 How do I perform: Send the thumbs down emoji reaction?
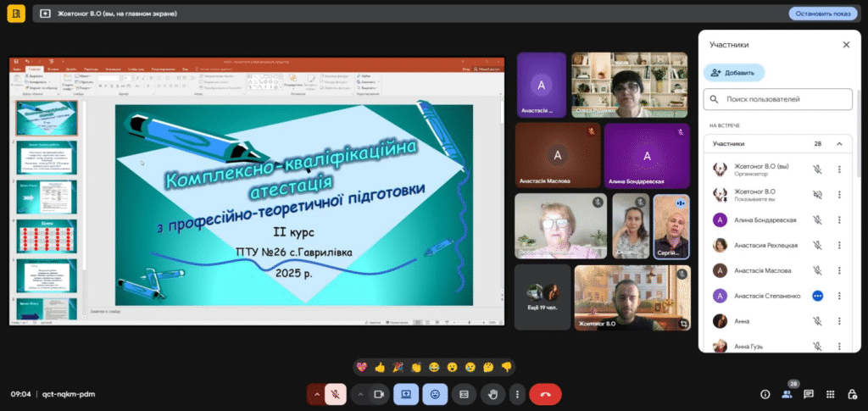pyautogui.click(x=507, y=367)
